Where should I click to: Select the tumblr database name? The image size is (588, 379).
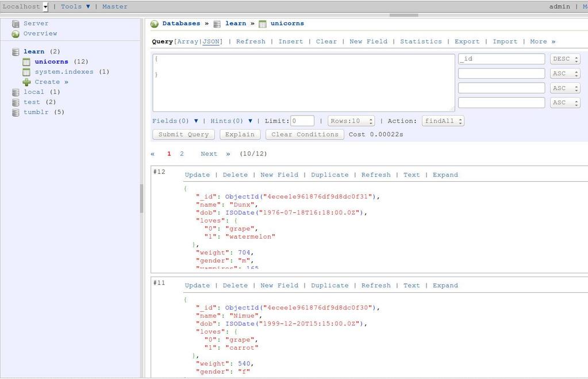36,112
